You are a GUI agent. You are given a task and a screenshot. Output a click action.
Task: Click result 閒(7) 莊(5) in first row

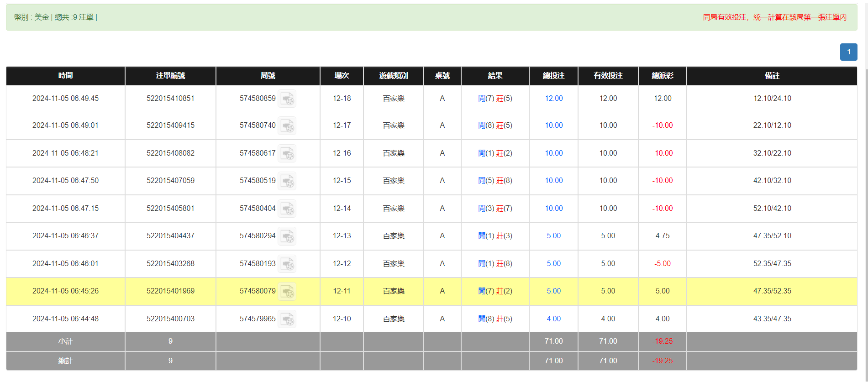(x=495, y=99)
